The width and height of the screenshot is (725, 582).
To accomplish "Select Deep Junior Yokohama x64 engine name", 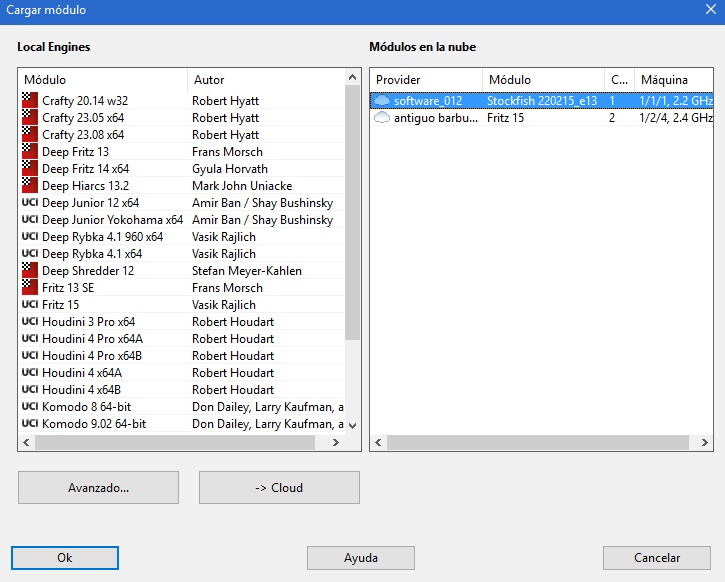I will pyautogui.click(x=112, y=220).
